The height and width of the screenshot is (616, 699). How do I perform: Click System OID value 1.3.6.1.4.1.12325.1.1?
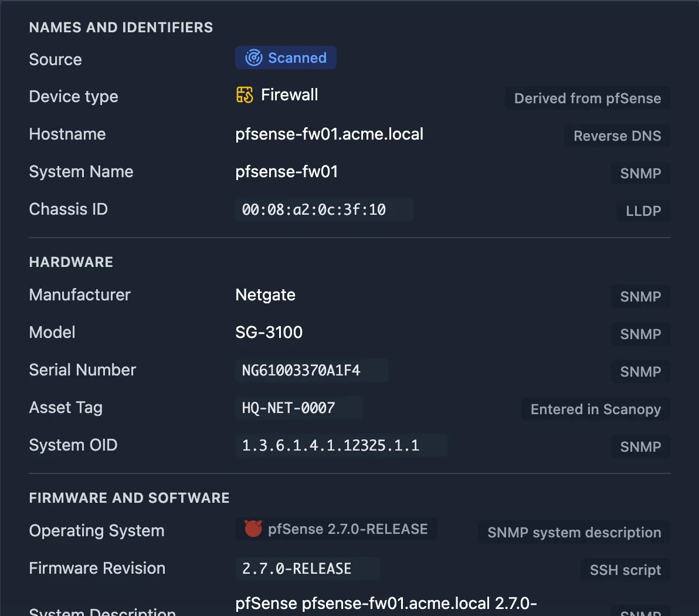click(341, 445)
